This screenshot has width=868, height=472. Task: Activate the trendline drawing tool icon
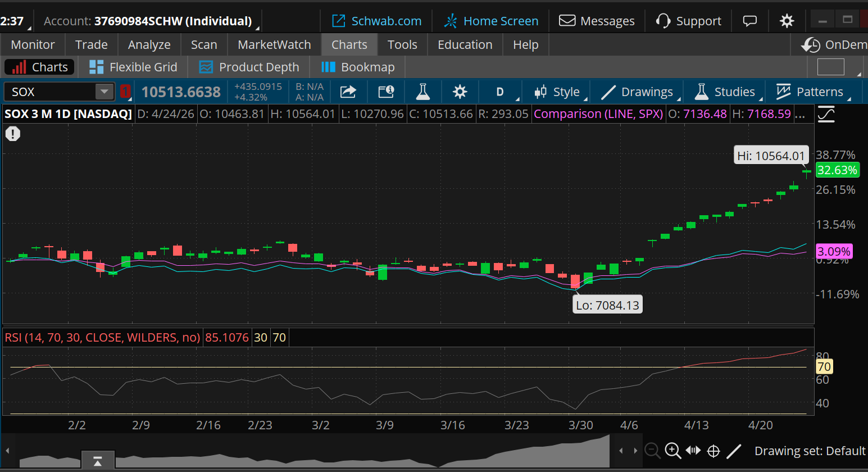(x=734, y=451)
